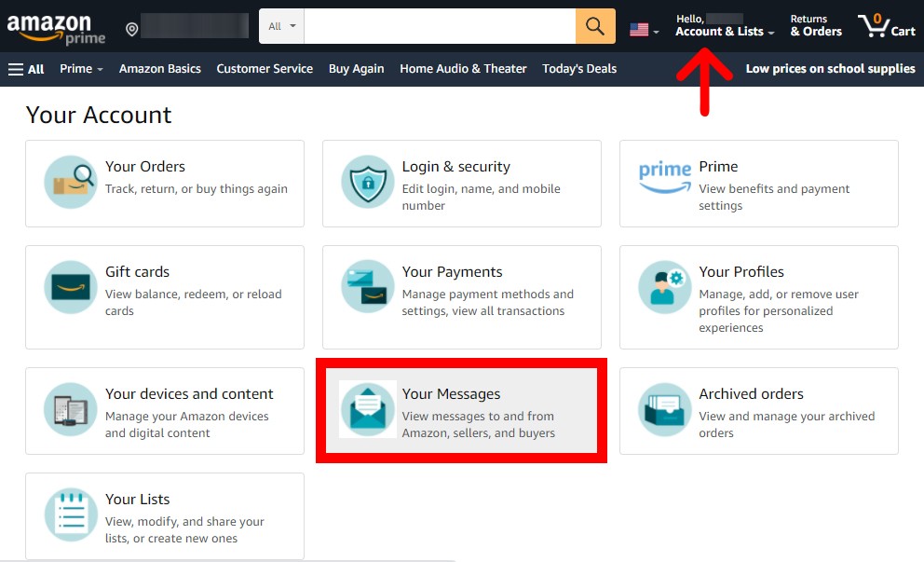Open the Gift cards card title

(137, 272)
